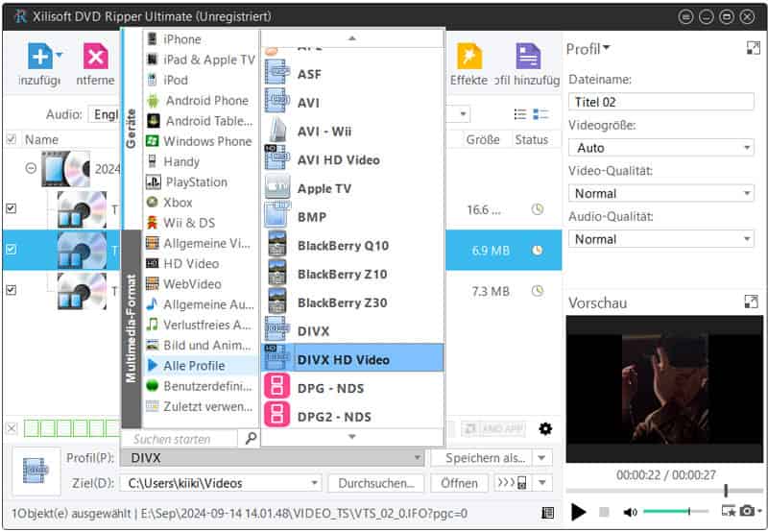
Task: Open the Speichern als arrow dropdown
Action: [542, 457]
